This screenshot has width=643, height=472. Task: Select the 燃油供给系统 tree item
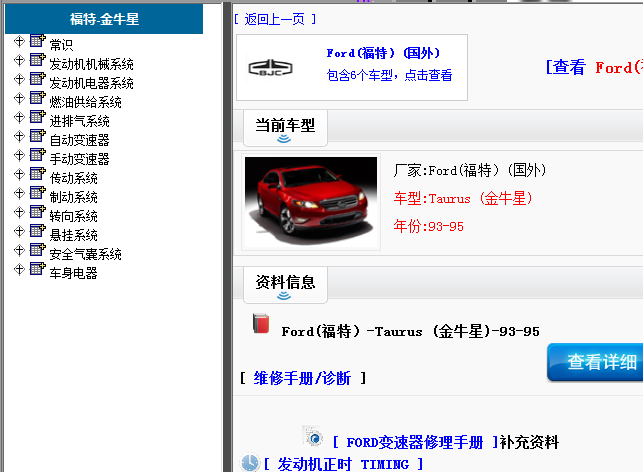[85, 102]
